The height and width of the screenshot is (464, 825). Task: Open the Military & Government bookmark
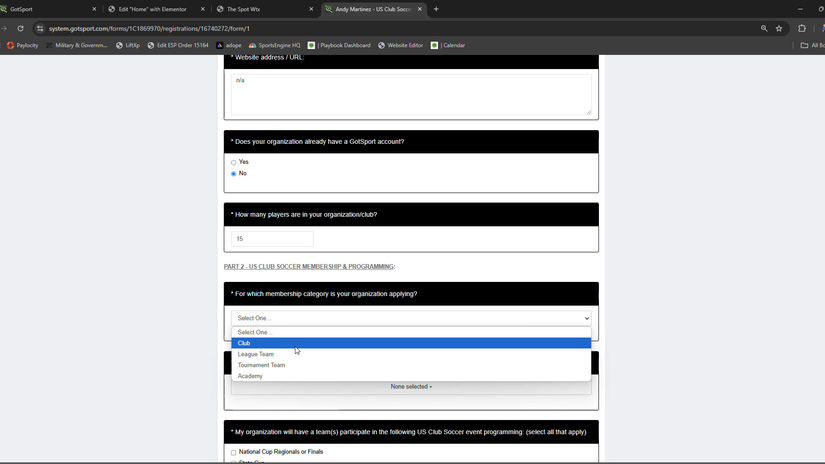pyautogui.click(x=77, y=45)
